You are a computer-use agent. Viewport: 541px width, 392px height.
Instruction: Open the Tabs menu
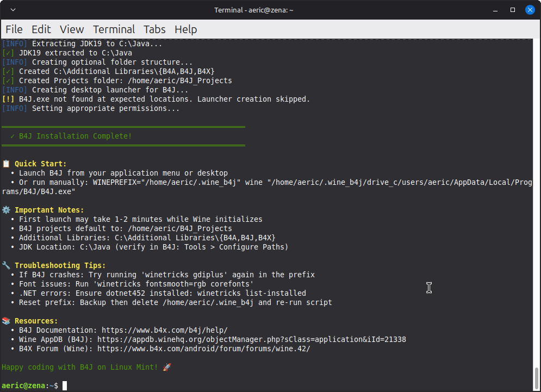154,29
